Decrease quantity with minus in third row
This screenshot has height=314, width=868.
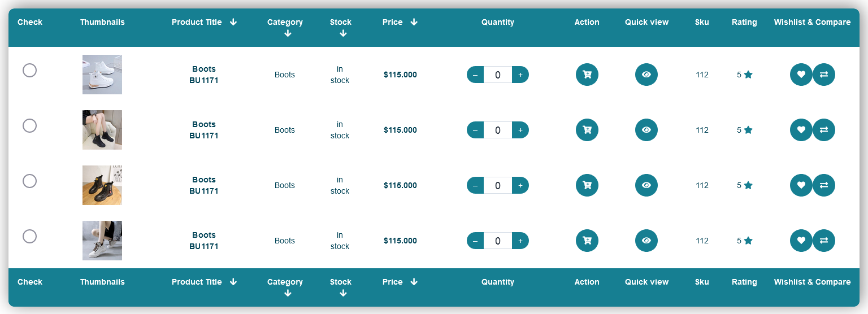475,185
